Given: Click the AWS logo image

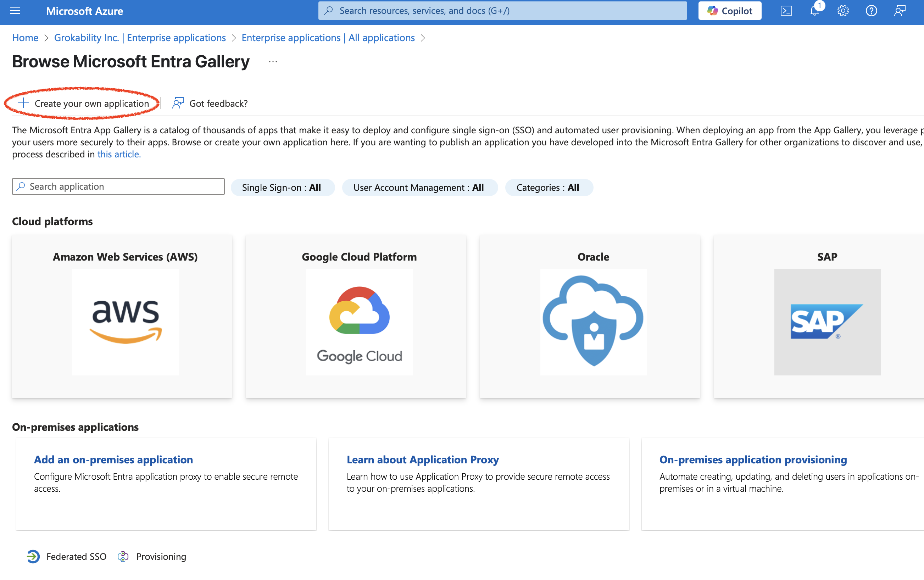Looking at the screenshot, I should 126,322.
